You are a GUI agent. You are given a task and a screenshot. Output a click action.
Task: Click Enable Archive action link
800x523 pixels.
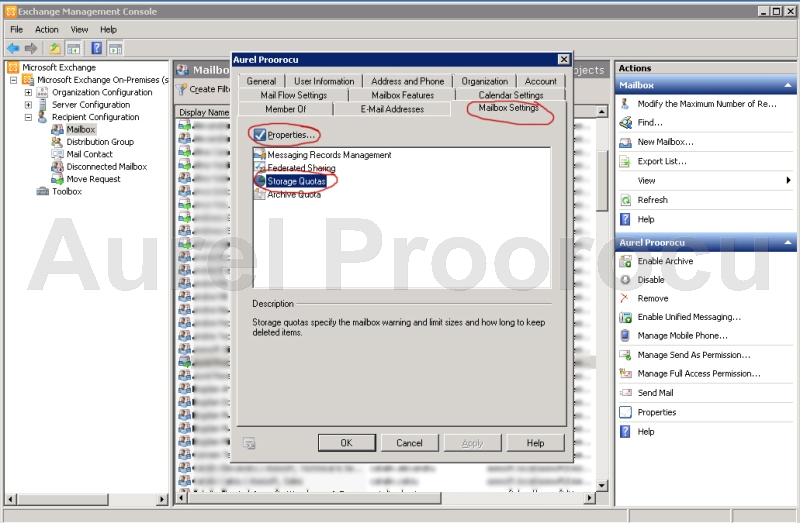[665, 261]
